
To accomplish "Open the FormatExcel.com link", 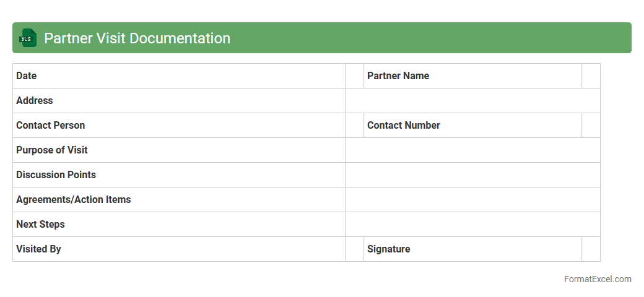I will tap(597, 279).
